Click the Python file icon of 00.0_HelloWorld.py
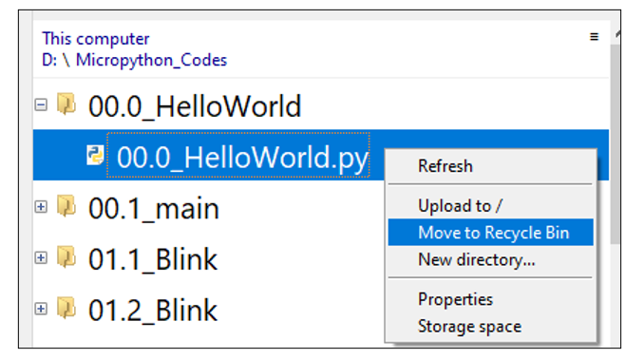The height and width of the screenshot is (359, 644). pyautogui.click(x=95, y=155)
